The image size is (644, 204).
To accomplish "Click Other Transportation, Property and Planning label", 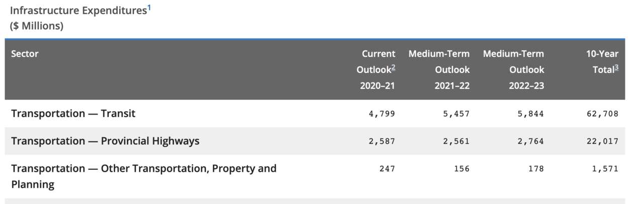I will 144,176.
